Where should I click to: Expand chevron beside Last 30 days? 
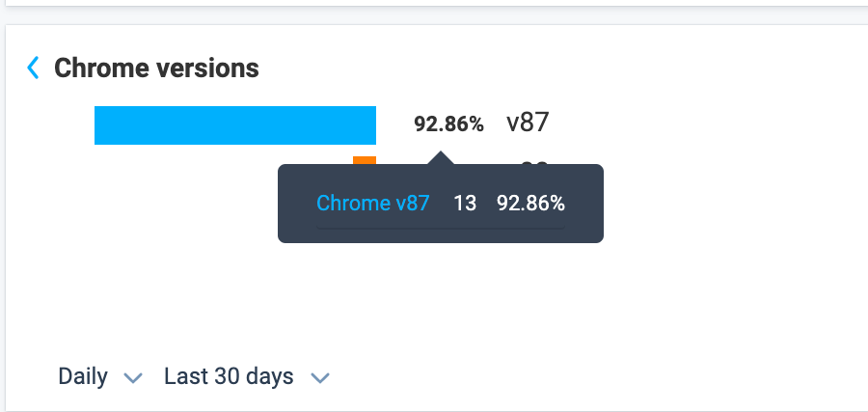(320, 378)
